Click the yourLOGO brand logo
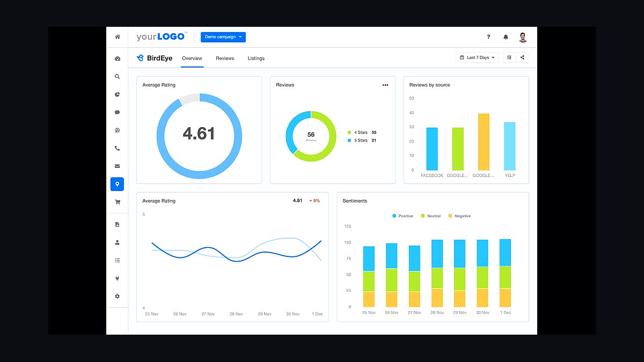 162,36
